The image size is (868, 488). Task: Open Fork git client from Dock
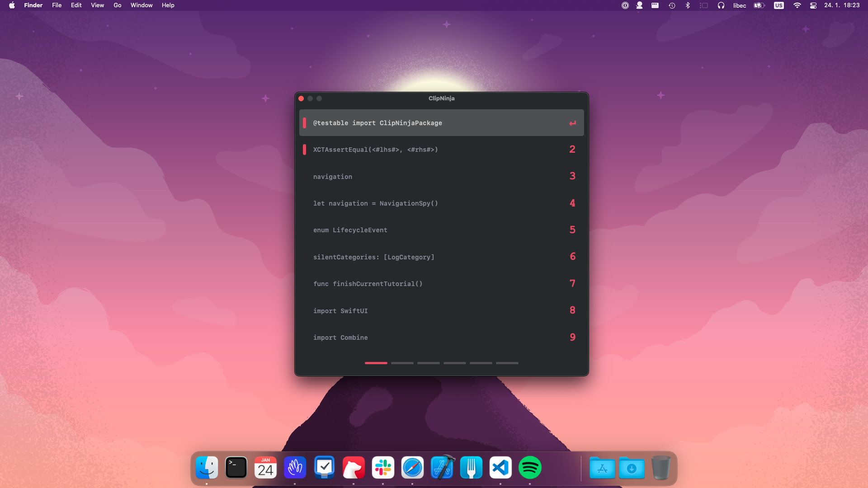click(471, 468)
